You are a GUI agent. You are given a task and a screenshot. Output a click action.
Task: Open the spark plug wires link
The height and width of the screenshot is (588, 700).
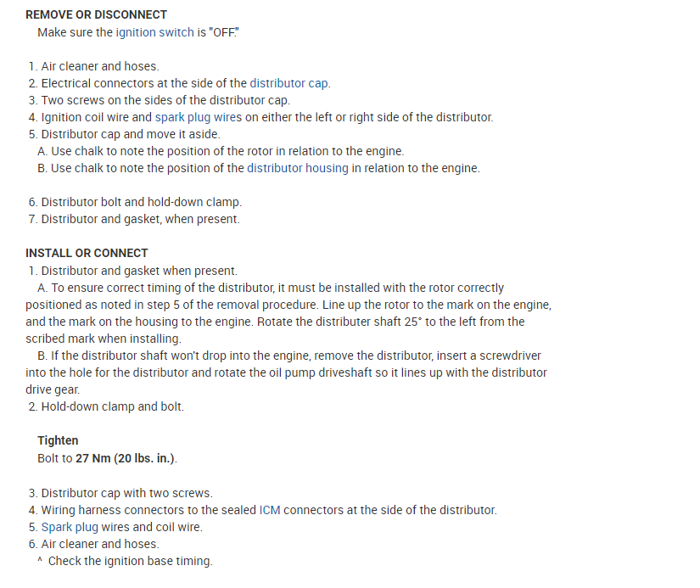pos(198,117)
